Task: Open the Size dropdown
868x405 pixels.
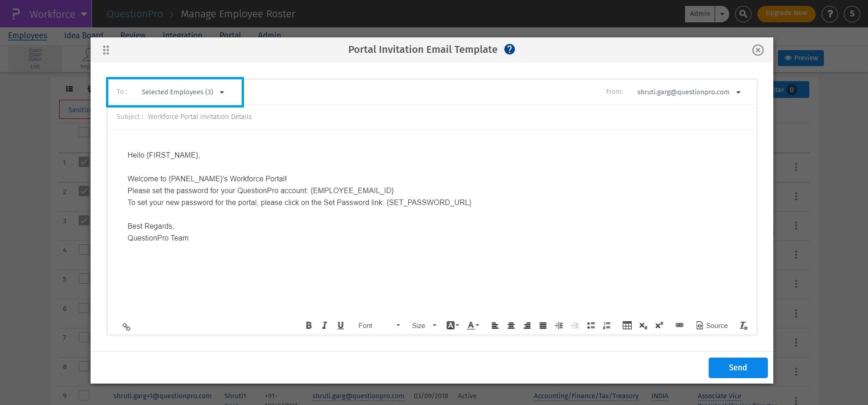Action: tap(424, 325)
